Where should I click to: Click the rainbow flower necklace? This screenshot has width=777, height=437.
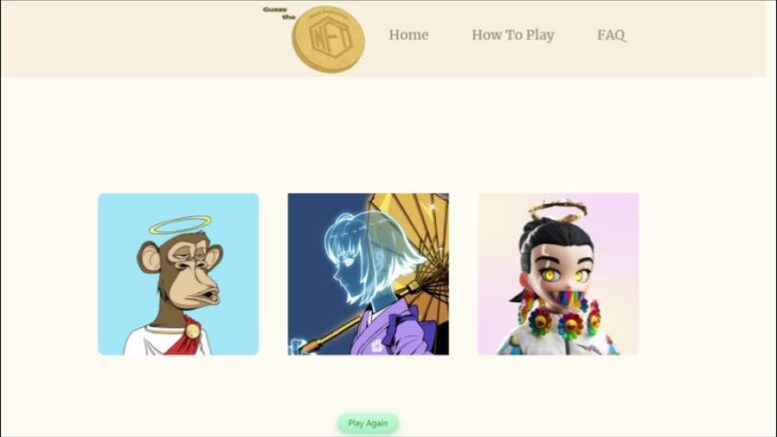[560, 320]
